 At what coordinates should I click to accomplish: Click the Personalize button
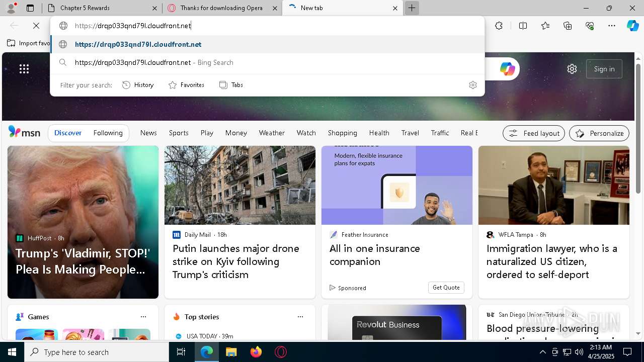[599, 133]
